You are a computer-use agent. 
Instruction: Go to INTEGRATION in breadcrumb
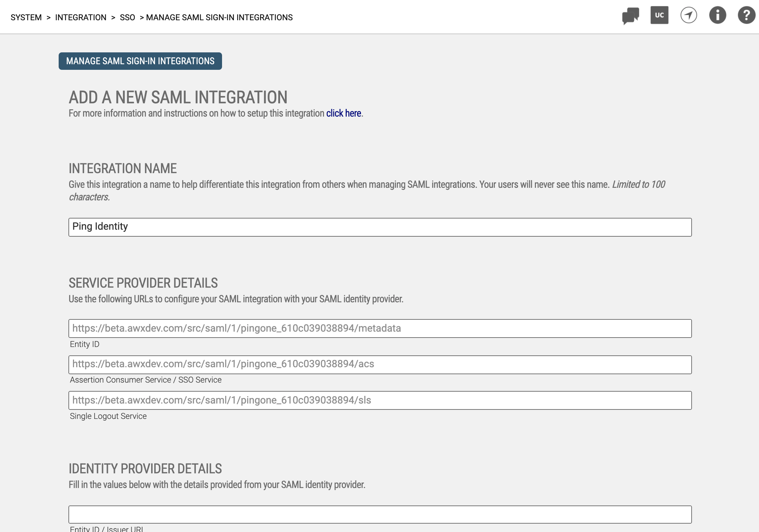click(81, 17)
